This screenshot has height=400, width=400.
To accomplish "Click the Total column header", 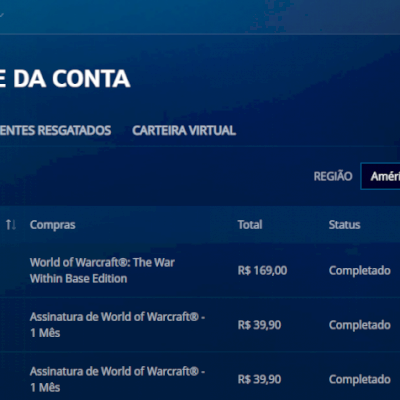I will coord(250,225).
